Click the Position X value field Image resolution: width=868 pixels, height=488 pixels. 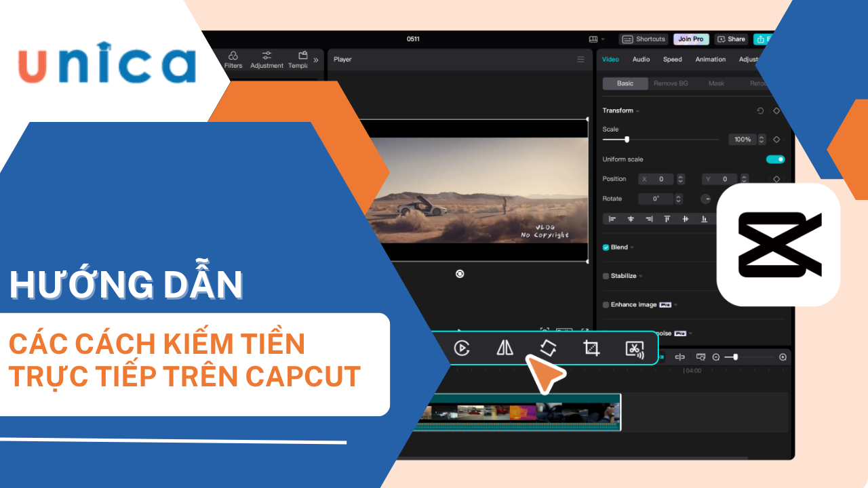[656, 179]
